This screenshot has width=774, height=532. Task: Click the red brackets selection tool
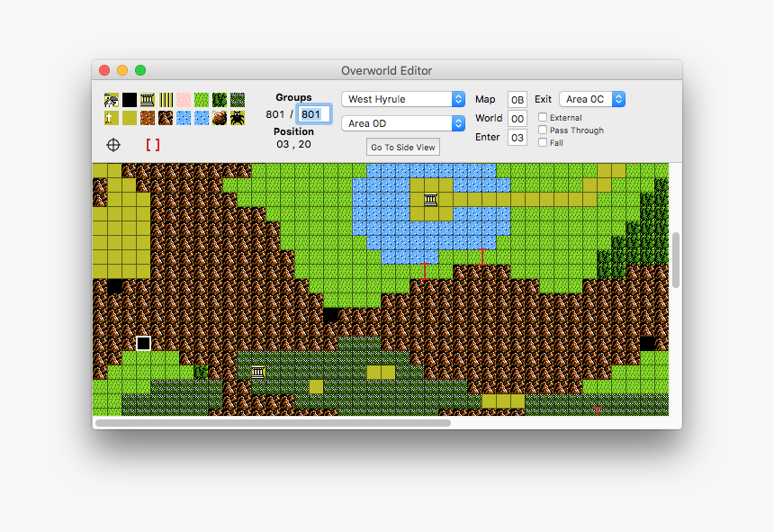click(153, 143)
